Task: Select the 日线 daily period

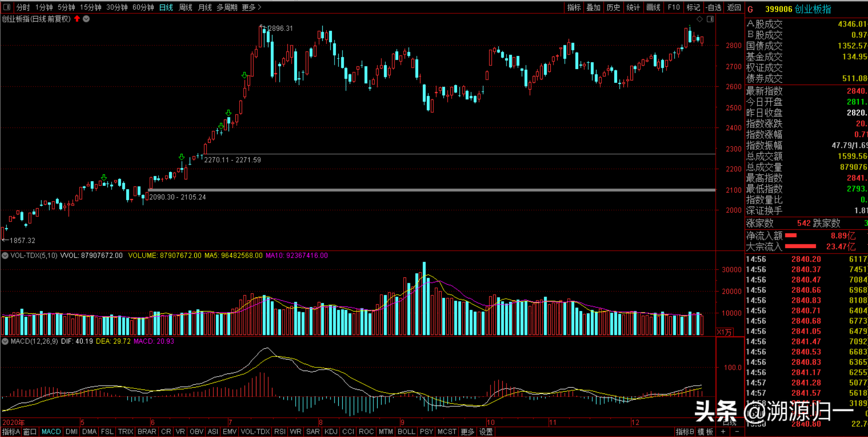Action: point(166,7)
